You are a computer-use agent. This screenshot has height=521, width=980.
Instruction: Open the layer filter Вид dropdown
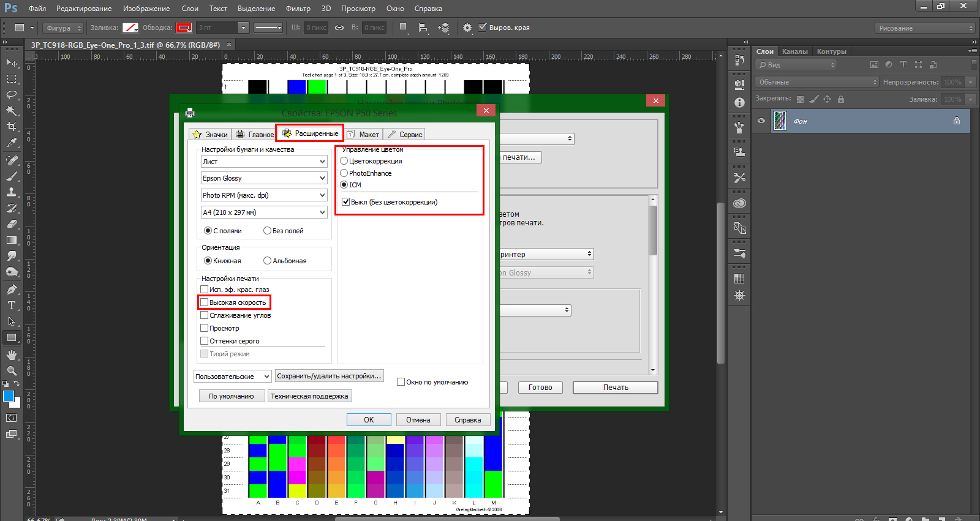click(x=796, y=65)
